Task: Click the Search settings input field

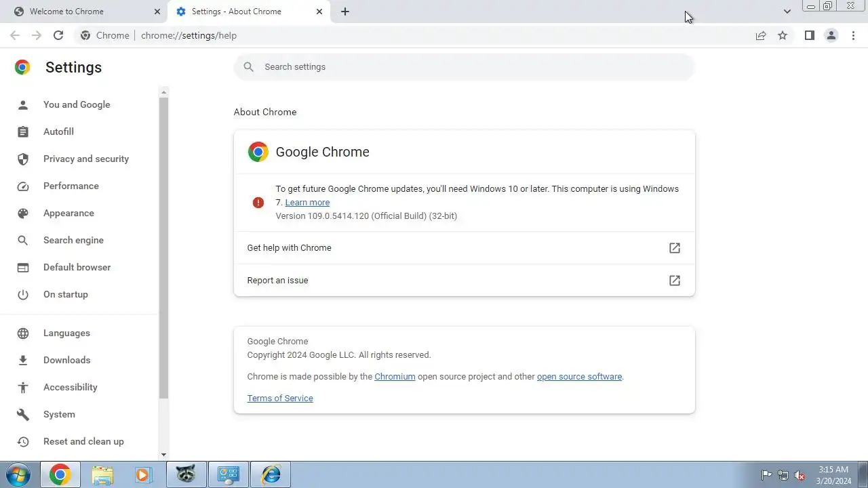Action: pos(464,66)
